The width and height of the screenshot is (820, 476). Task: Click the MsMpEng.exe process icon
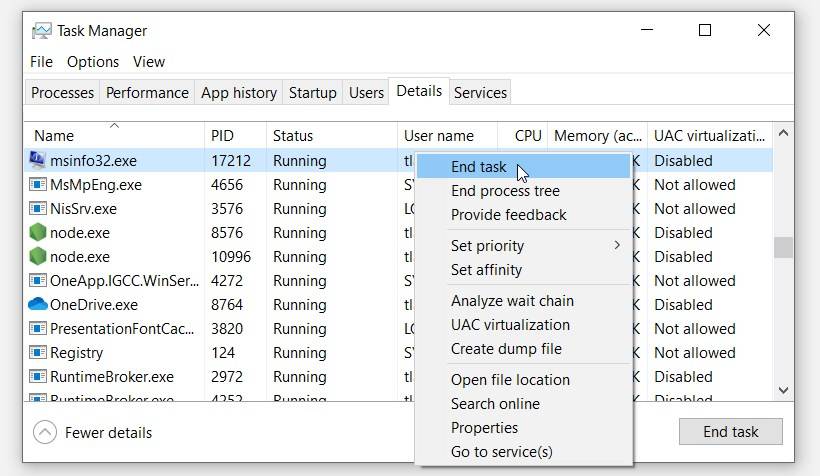click(37, 185)
